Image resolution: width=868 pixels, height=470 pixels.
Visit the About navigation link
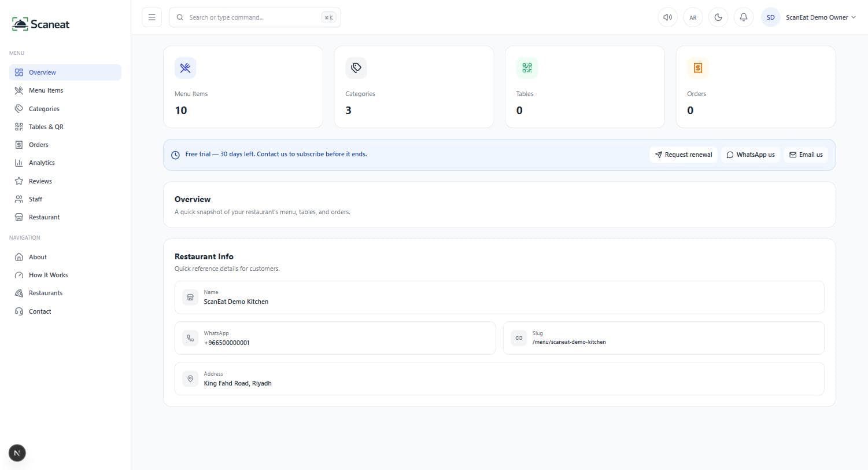[x=65, y=257]
